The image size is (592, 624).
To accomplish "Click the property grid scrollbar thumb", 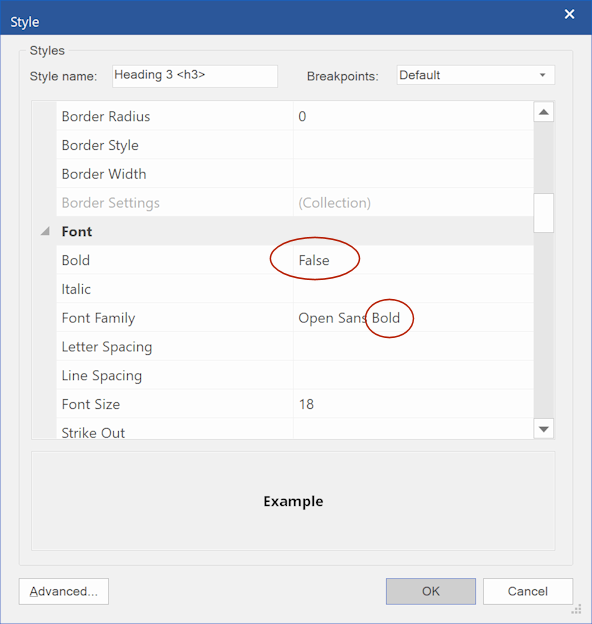I will [544, 213].
